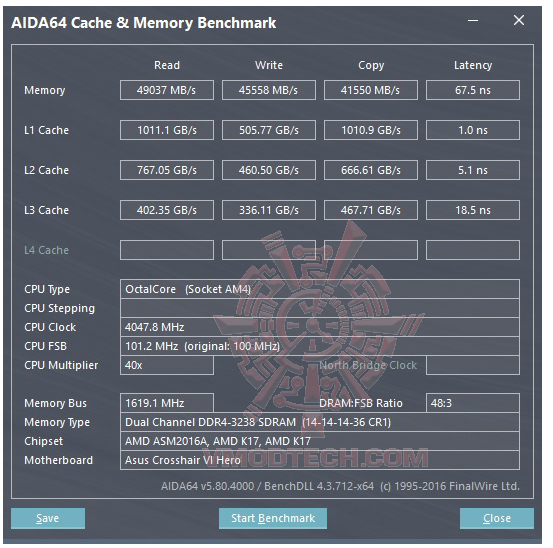
Task: Minimize the AIDA64 benchmark window
Action: pyautogui.click(x=473, y=20)
